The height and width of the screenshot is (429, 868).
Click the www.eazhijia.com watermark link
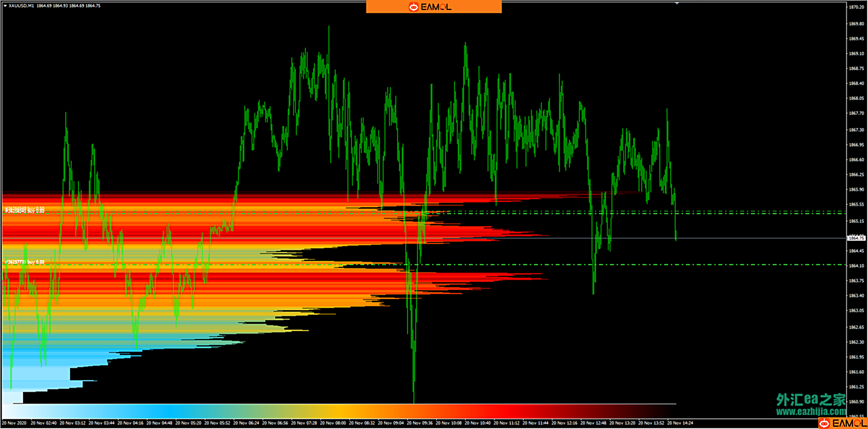click(811, 411)
